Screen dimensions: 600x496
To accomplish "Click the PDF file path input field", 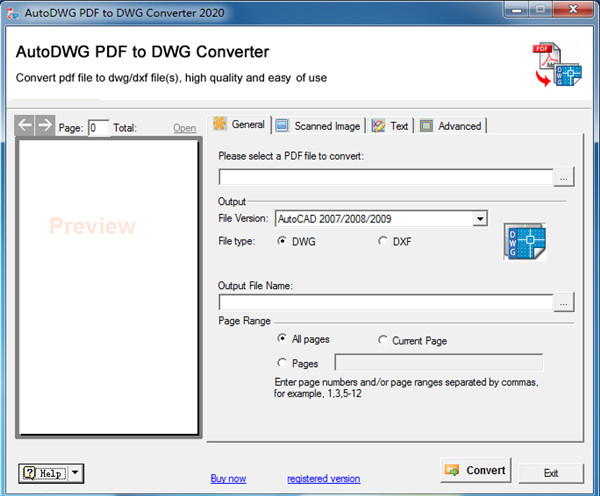I will [386, 177].
